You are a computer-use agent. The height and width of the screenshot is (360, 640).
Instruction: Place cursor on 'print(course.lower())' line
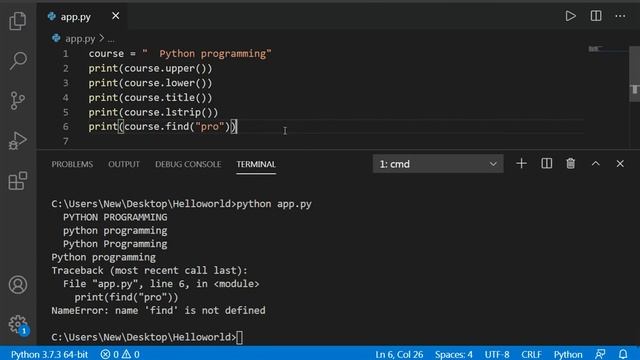click(150, 83)
